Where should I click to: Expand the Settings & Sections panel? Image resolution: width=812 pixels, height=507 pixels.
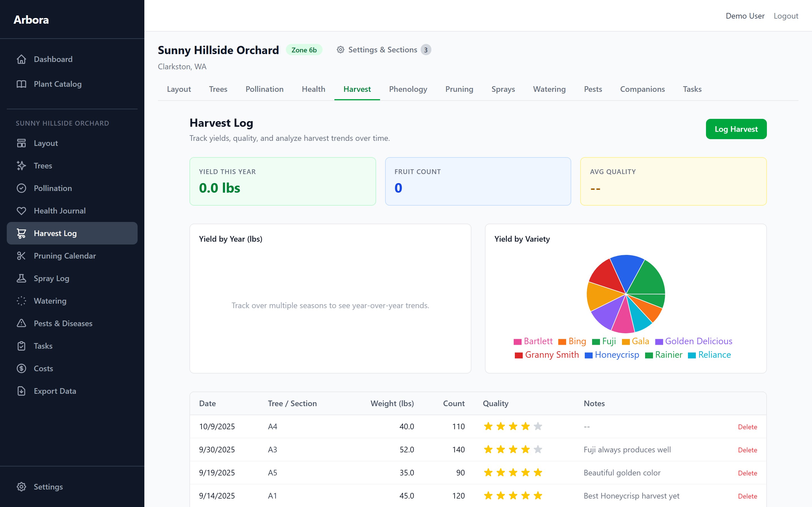pos(383,50)
